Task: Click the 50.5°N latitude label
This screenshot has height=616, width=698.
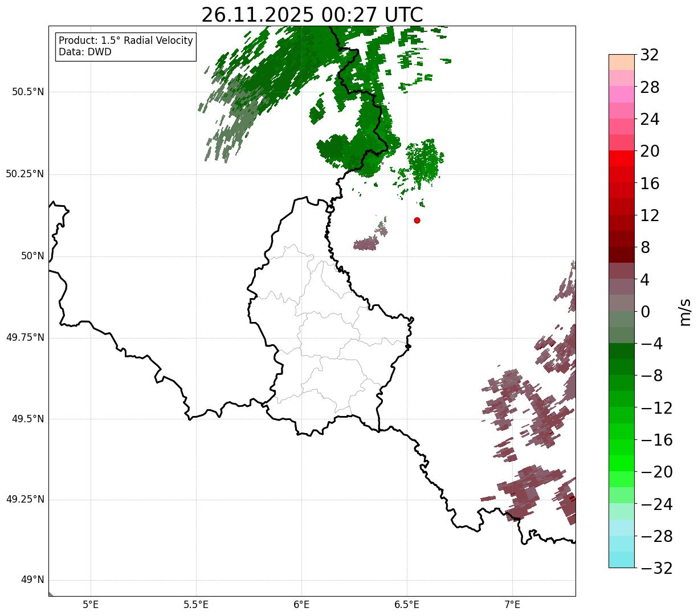Action: pyautogui.click(x=28, y=92)
